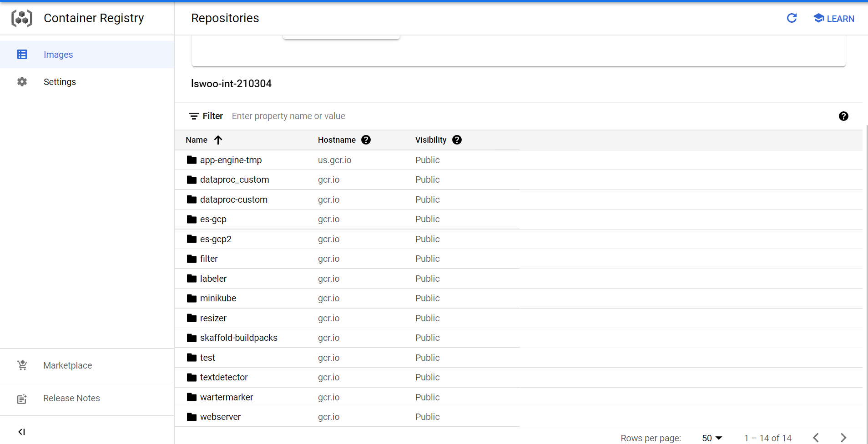Image resolution: width=868 pixels, height=444 pixels.
Task: Open the es-gcp2 repository
Action: coord(216,239)
